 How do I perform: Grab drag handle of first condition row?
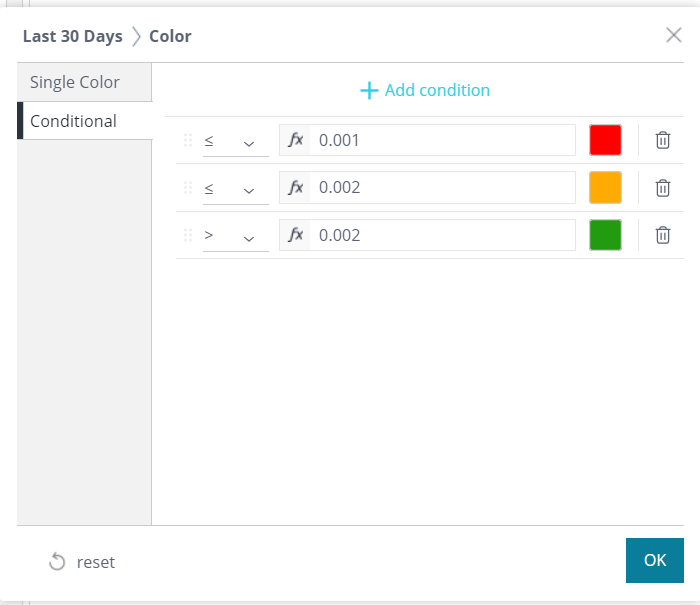coord(187,140)
